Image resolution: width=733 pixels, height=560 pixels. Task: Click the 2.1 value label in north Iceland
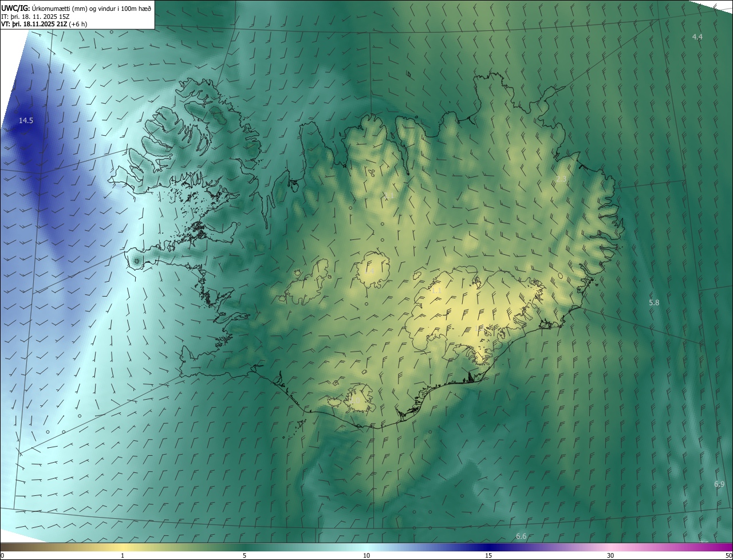pyautogui.click(x=388, y=196)
